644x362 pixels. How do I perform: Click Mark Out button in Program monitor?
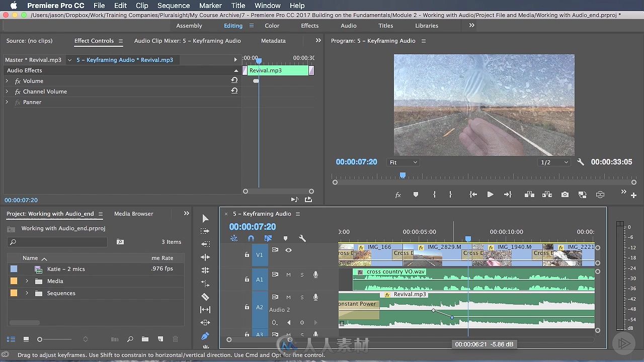(450, 195)
